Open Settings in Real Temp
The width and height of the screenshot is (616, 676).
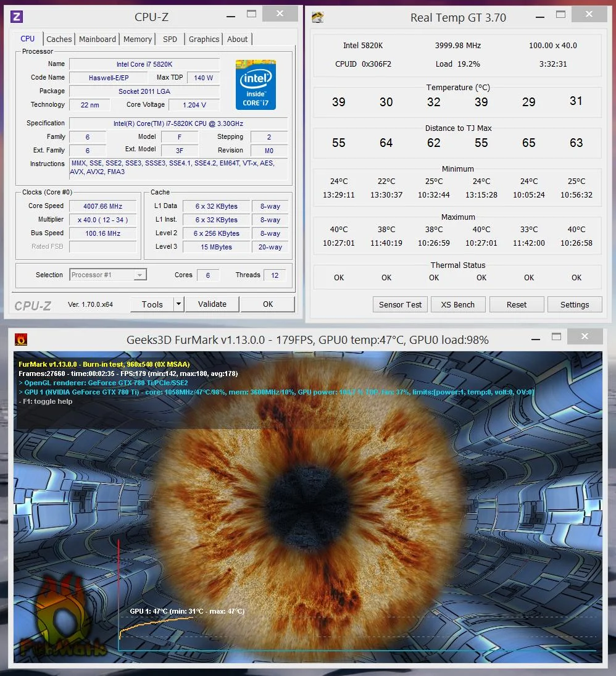tap(575, 304)
